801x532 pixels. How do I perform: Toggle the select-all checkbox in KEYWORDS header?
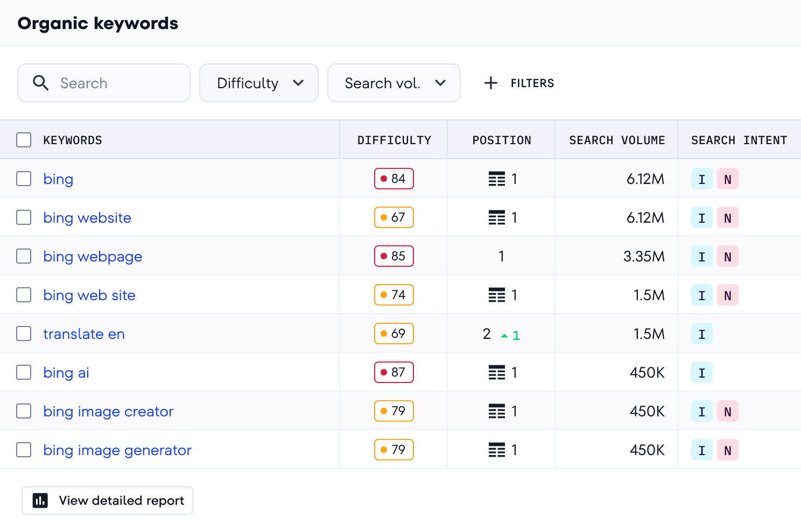click(24, 140)
